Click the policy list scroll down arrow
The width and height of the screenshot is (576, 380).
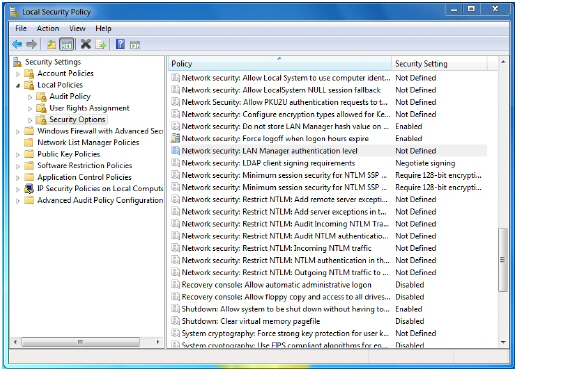(x=503, y=342)
